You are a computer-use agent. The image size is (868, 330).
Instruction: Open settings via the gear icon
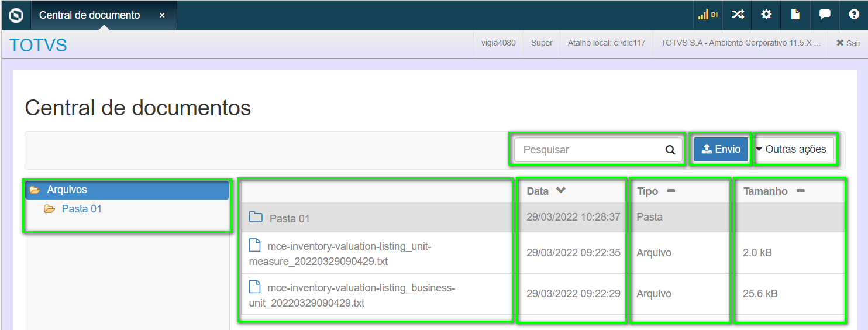click(766, 15)
